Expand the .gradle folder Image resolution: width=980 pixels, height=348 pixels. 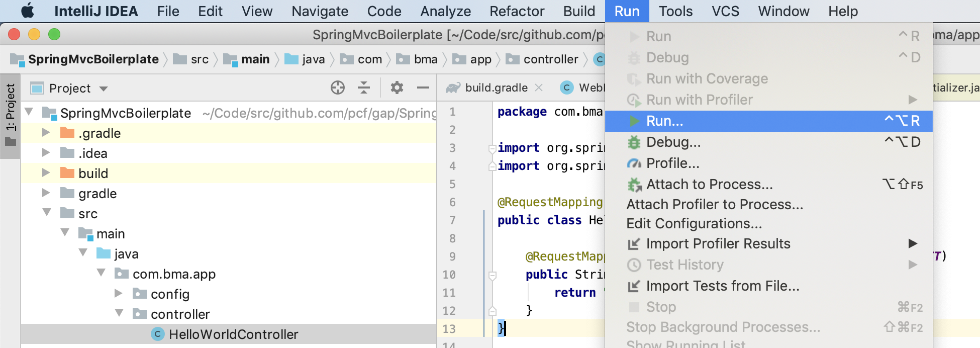[46, 133]
